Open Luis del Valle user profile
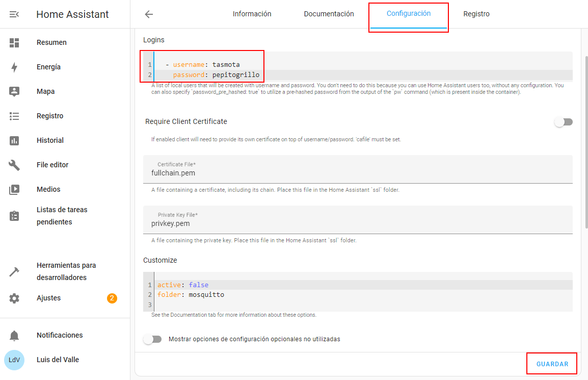This screenshot has width=588, height=380. tap(57, 360)
